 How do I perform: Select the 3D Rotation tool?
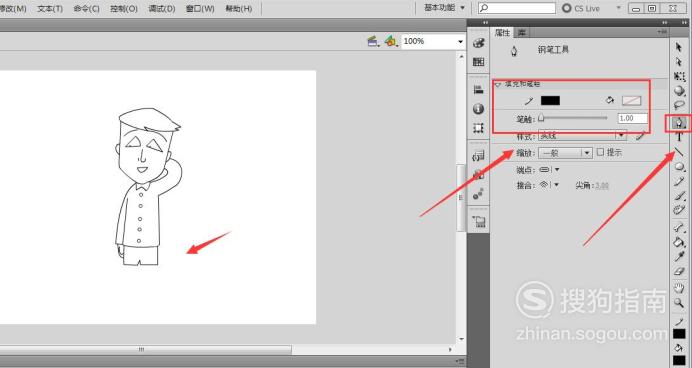pos(679,91)
